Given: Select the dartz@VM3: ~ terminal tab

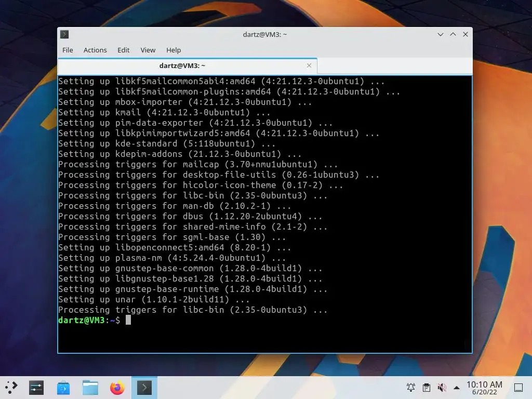Looking at the screenshot, I should click(x=187, y=66).
